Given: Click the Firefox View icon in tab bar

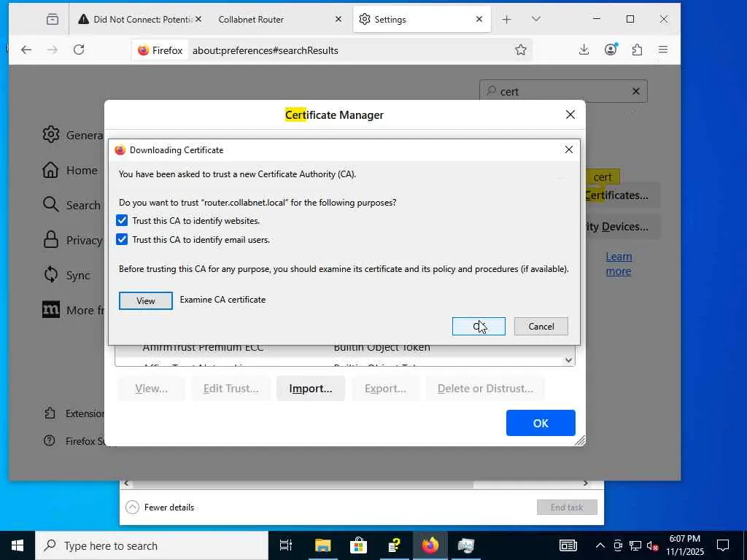Looking at the screenshot, I should pos(53,19).
